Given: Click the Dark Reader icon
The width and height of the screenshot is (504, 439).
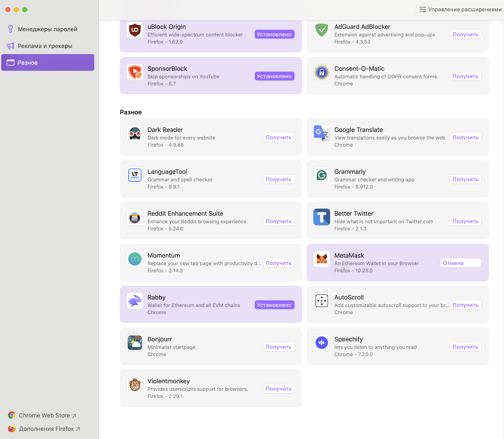Looking at the screenshot, I should click(135, 133).
